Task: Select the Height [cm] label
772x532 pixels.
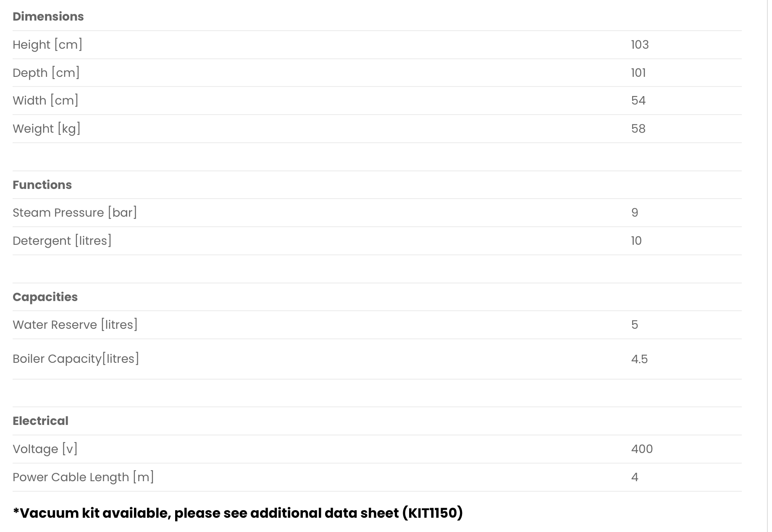Action: [x=47, y=45]
